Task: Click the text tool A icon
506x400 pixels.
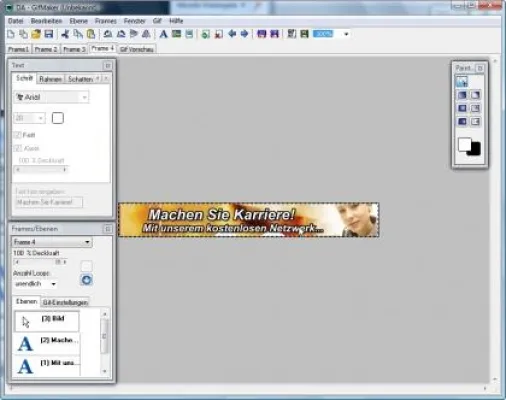Action: [163, 34]
